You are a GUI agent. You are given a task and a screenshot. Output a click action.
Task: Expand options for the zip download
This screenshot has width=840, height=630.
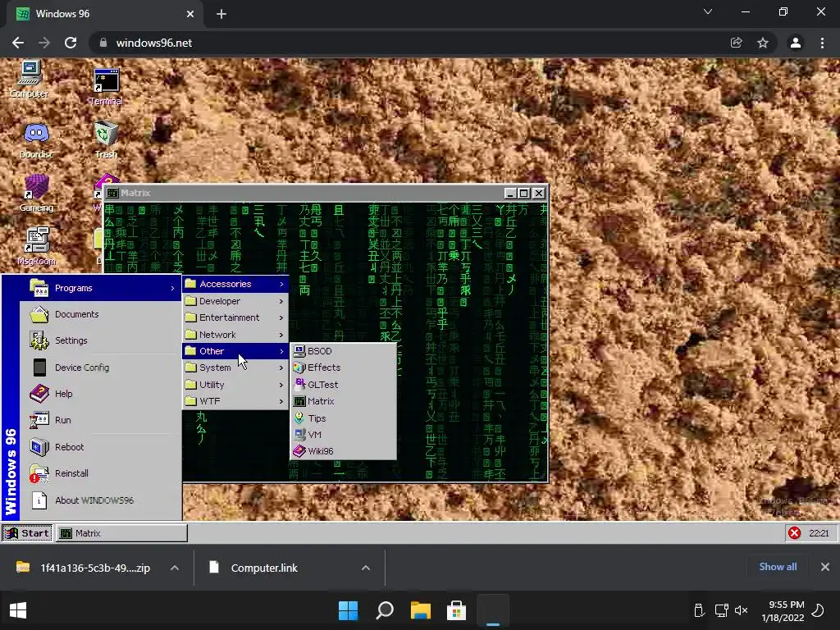[x=175, y=568]
